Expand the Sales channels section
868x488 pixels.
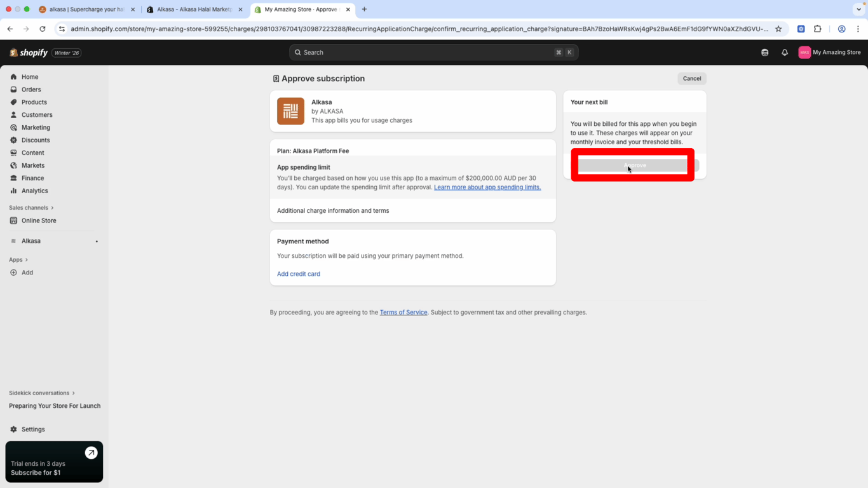pos(31,208)
